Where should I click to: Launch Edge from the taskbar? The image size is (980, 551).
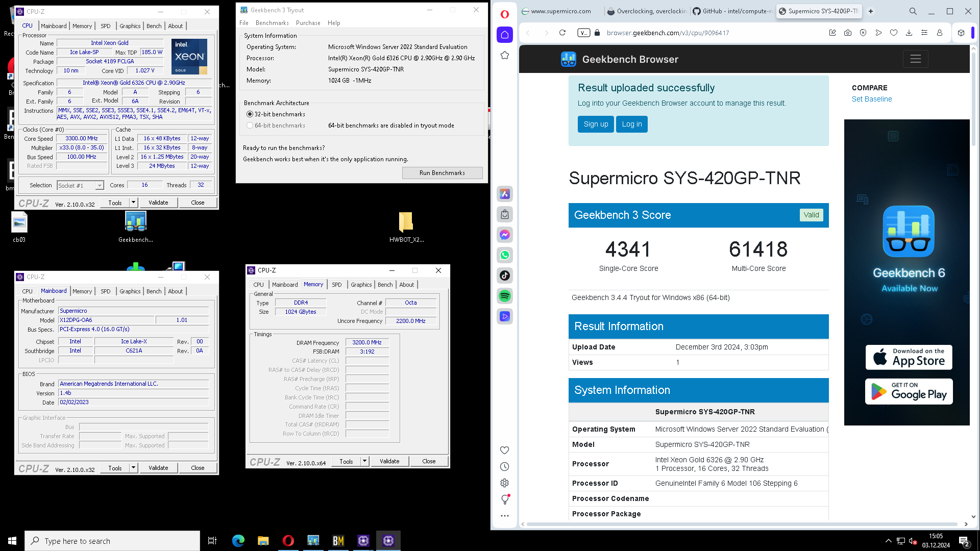pyautogui.click(x=238, y=541)
